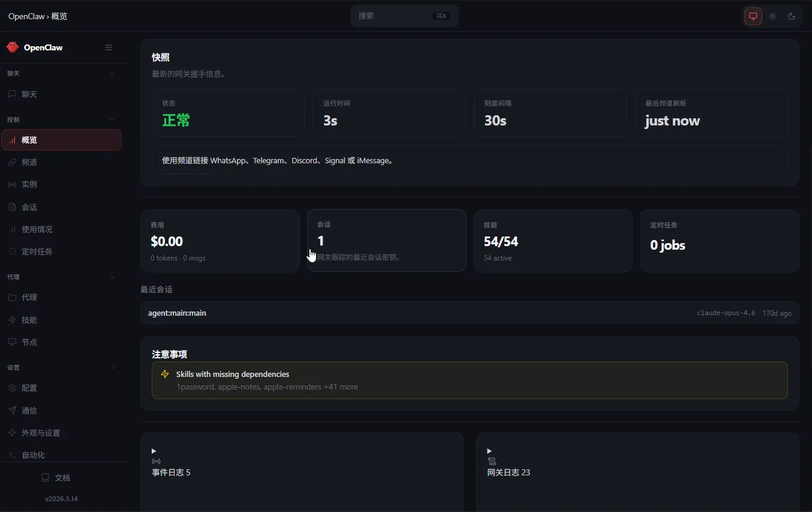This screenshot has height=512, width=812.
Task: Collapse the 聊天 sidebar section chevron
Action: [x=112, y=73]
